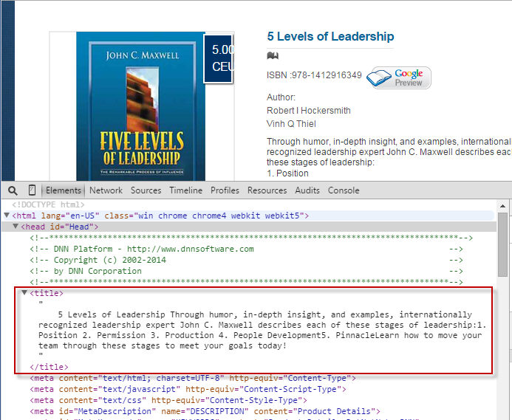Select meta Content-Style-Type line

168,400
